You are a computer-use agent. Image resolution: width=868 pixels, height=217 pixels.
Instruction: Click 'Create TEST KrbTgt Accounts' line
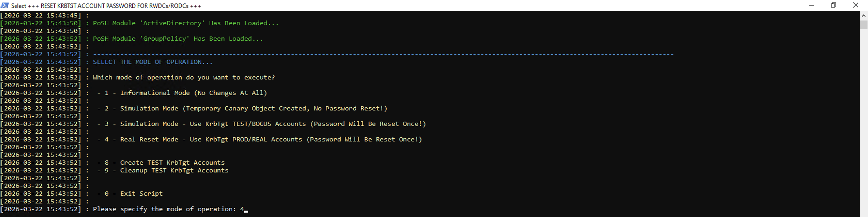161,163
